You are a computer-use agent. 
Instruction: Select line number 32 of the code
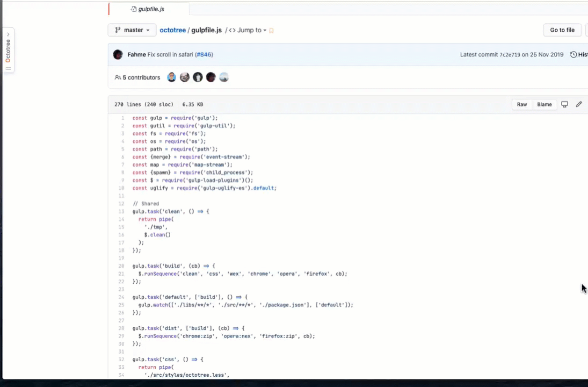121,359
